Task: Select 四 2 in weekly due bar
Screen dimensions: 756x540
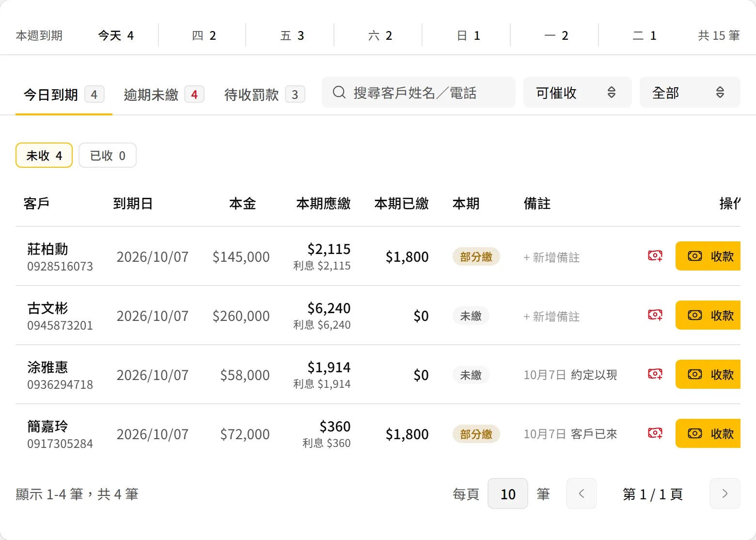Action: click(x=204, y=35)
